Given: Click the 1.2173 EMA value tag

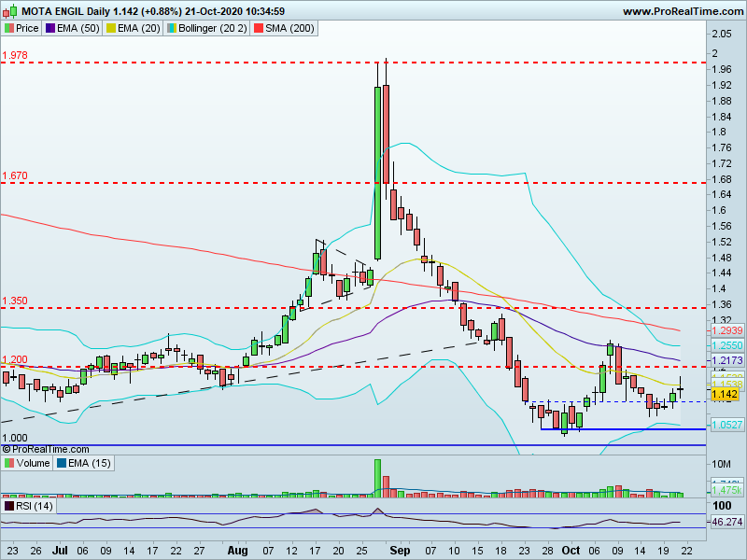Looking at the screenshot, I should point(727,360).
